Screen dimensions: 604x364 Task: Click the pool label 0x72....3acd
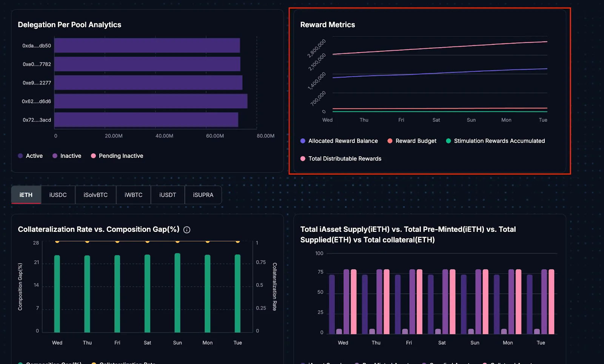click(x=37, y=120)
